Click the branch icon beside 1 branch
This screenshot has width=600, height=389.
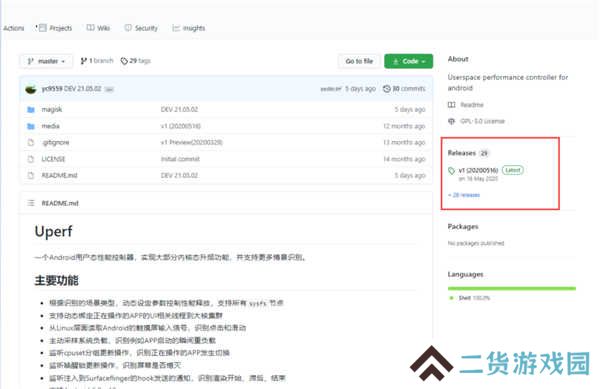click(83, 61)
